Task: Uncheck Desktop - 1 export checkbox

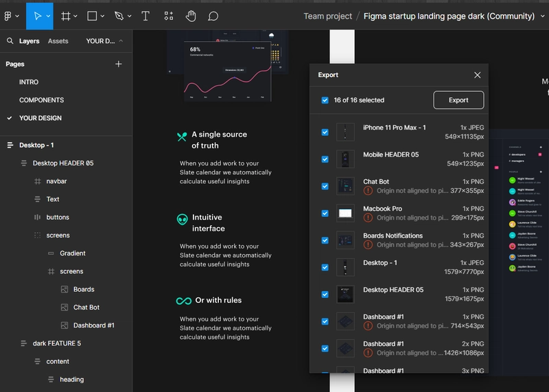Action: (325, 267)
